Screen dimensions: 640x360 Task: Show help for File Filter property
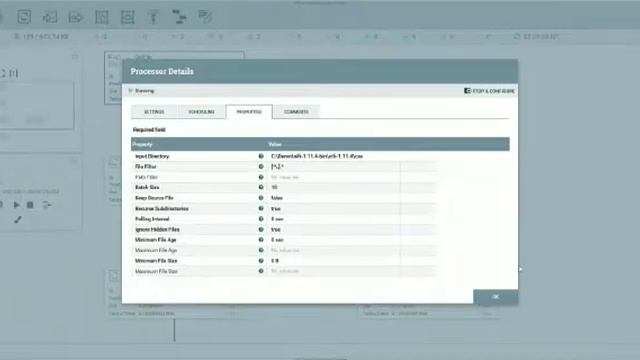click(261, 167)
